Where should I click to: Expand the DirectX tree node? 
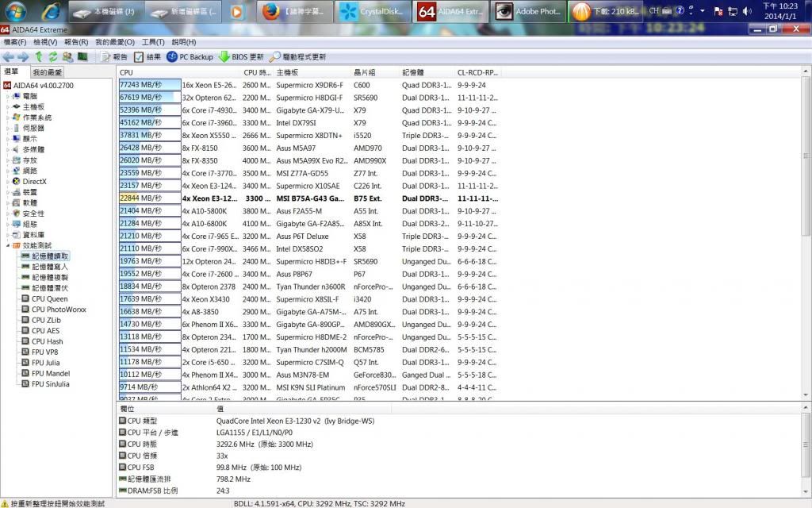[8, 182]
